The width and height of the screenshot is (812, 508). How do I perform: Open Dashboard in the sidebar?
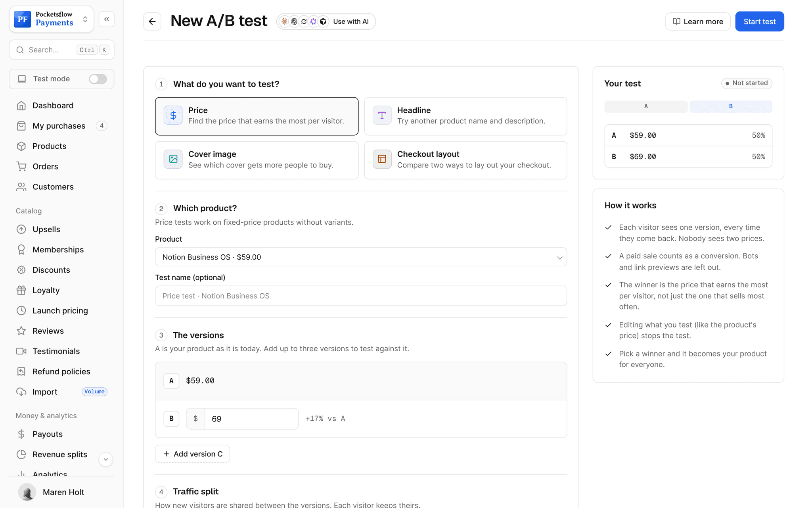[x=61, y=106]
